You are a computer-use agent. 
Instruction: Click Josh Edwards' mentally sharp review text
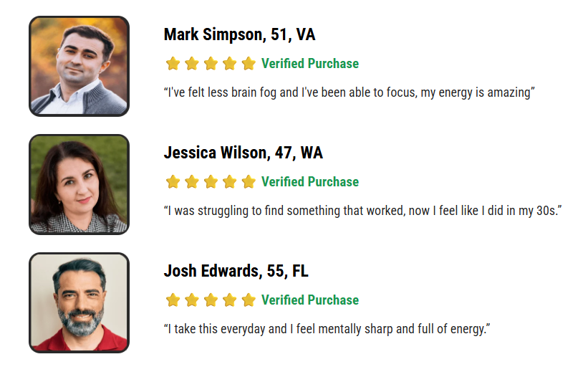pyautogui.click(x=327, y=329)
